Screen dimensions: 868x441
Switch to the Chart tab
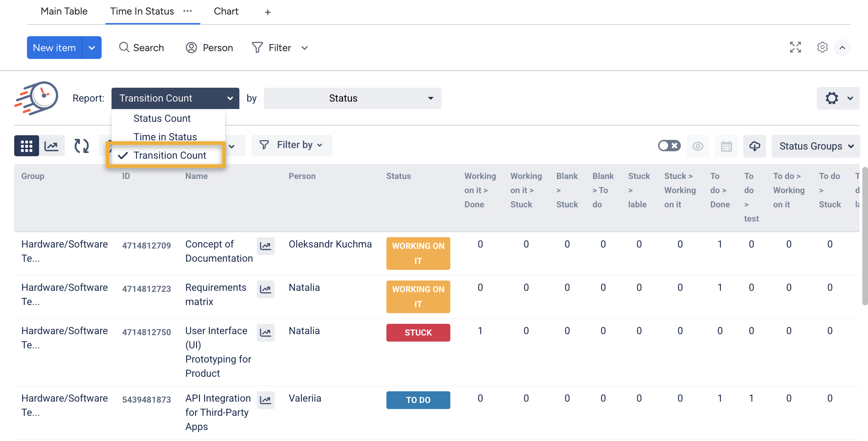point(226,11)
